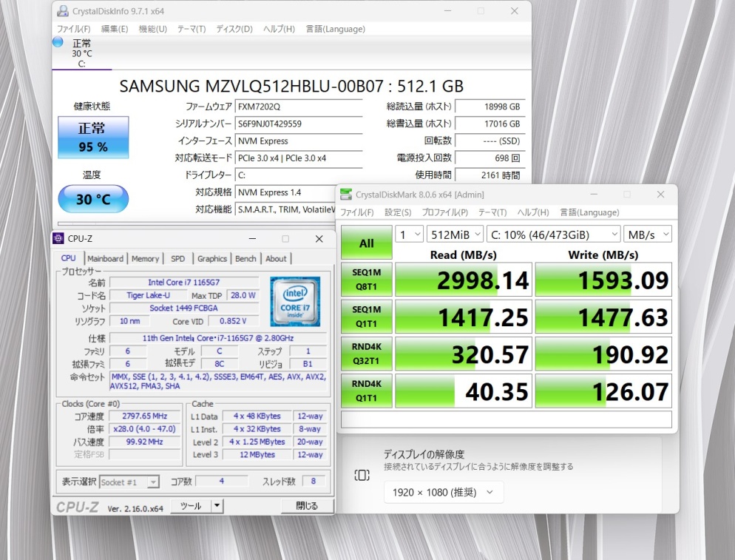Viewport: 735px width, 560px height.
Task: Switch to the Memory tab in CPU-Z
Action: coord(146,258)
